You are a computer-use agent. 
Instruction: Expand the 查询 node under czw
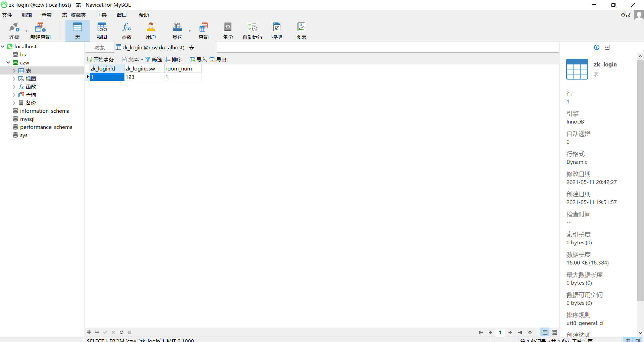pyautogui.click(x=14, y=95)
